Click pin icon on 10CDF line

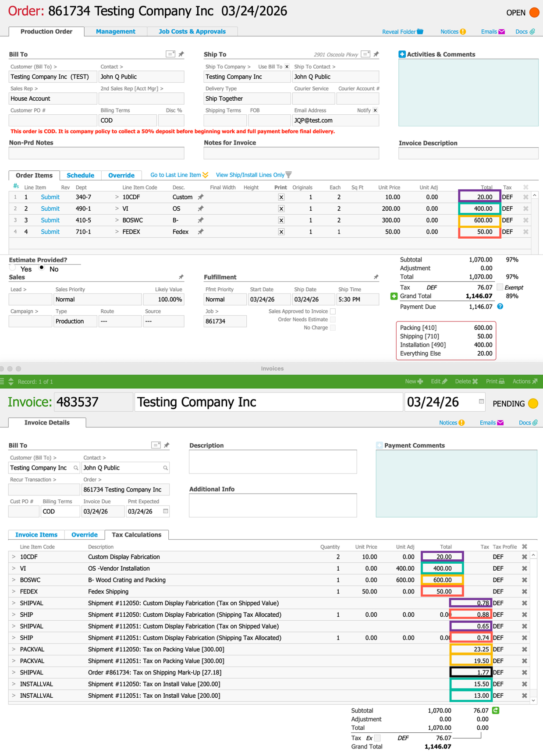pyautogui.click(x=201, y=197)
